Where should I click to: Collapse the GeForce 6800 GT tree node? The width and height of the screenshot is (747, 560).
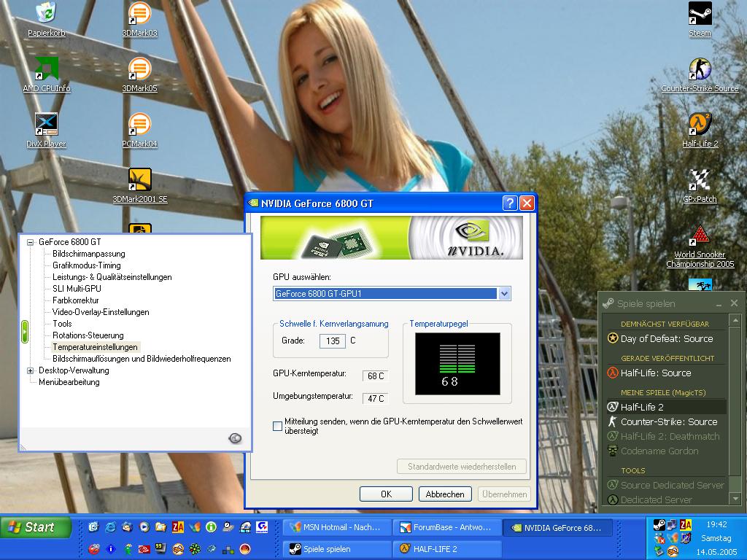pos(31,242)
